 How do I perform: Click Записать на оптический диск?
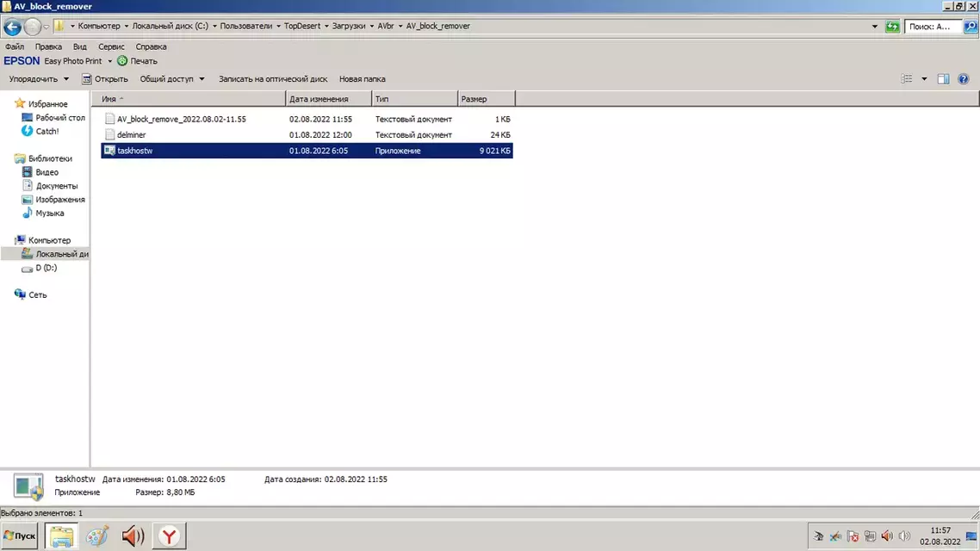[x=273, y=79]
